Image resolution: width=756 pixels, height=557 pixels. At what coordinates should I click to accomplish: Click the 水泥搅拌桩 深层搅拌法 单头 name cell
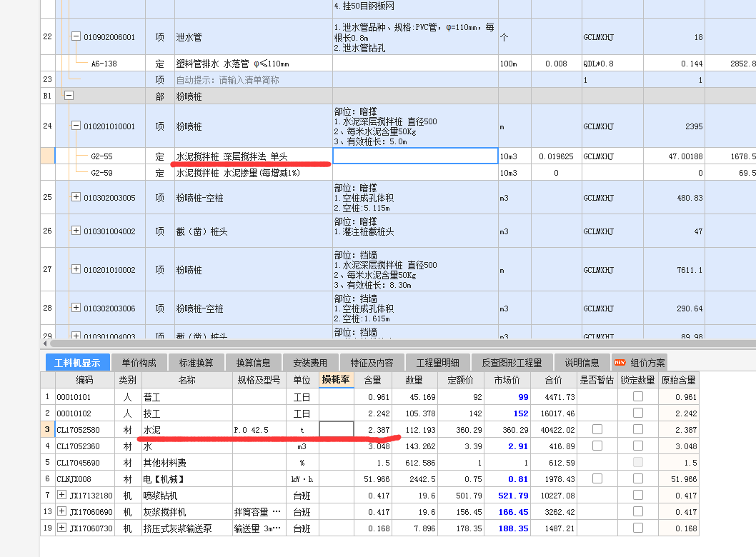point(254,156)
